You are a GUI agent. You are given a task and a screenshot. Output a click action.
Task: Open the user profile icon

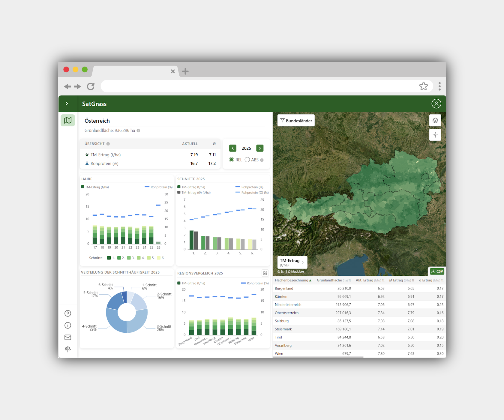pos(436,103)
